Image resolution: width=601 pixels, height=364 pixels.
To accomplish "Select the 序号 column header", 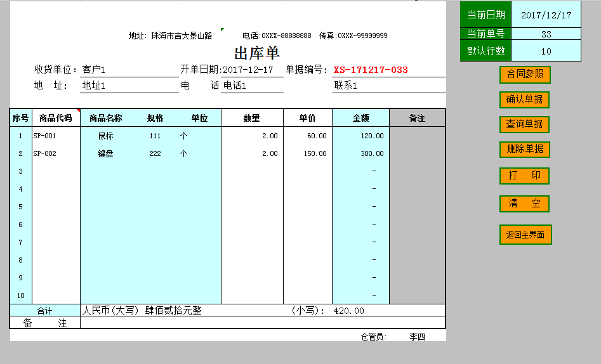I will [21, 118].
